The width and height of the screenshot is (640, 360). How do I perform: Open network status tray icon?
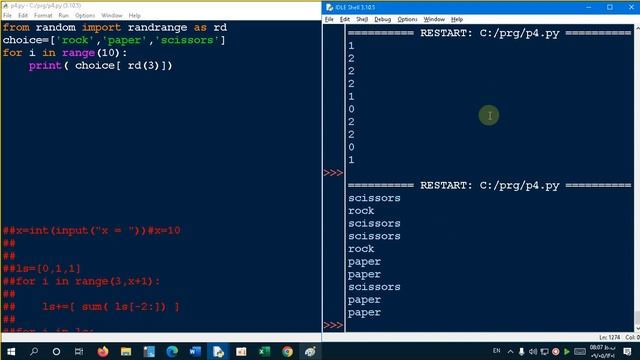(544, 351)
